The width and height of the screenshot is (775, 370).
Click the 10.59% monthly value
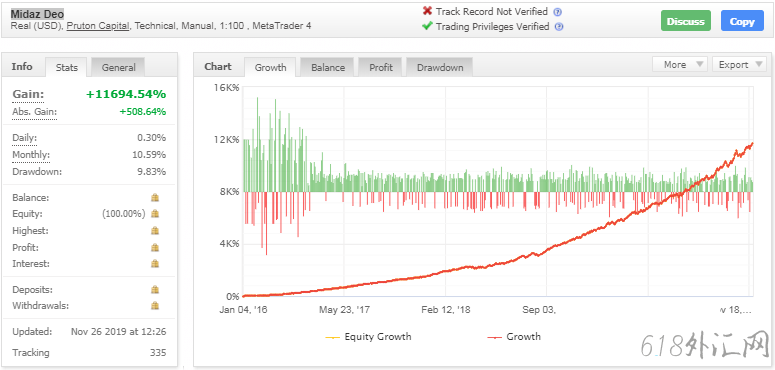(149, 155)
